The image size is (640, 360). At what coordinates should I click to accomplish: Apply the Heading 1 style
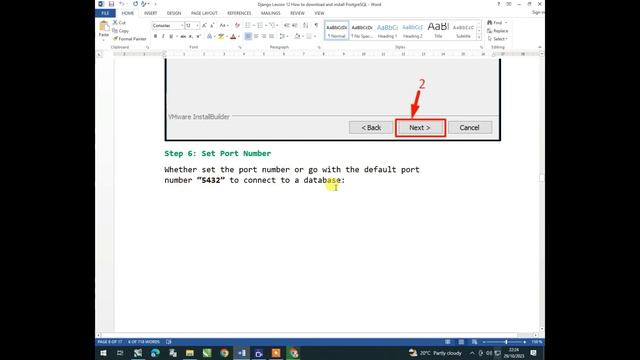[x=387, y=31]
